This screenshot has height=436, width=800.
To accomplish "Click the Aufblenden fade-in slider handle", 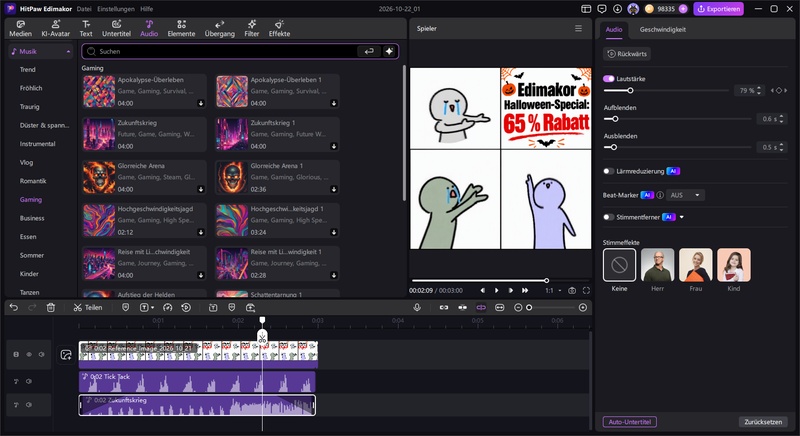I will (x=615, y=119).
